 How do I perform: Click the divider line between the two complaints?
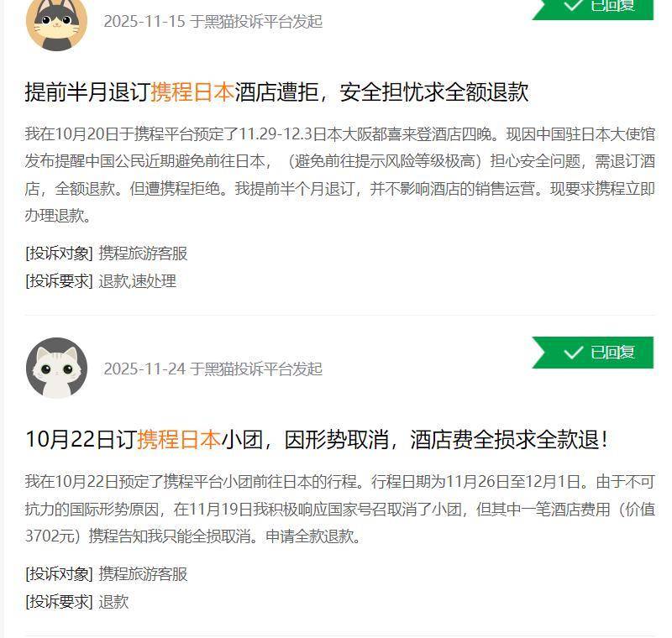(340, 315)
